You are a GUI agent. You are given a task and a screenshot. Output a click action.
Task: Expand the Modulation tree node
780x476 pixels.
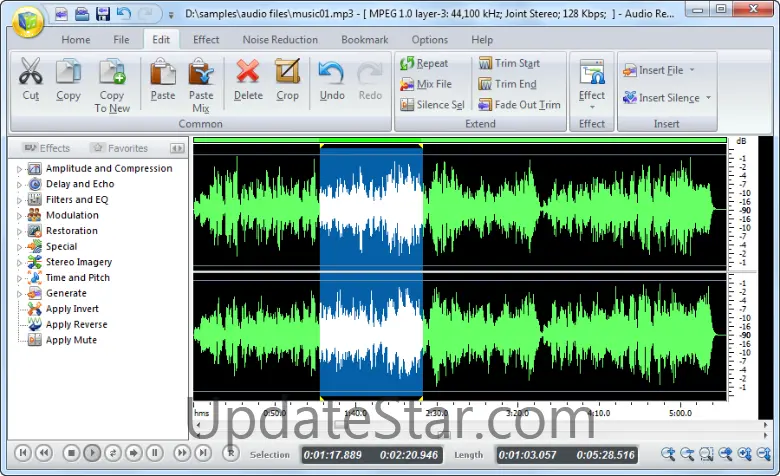click(x=19, y=216)
